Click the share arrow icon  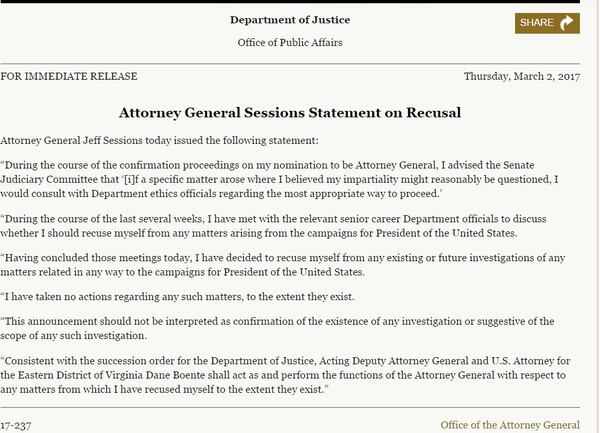point(568,22)
